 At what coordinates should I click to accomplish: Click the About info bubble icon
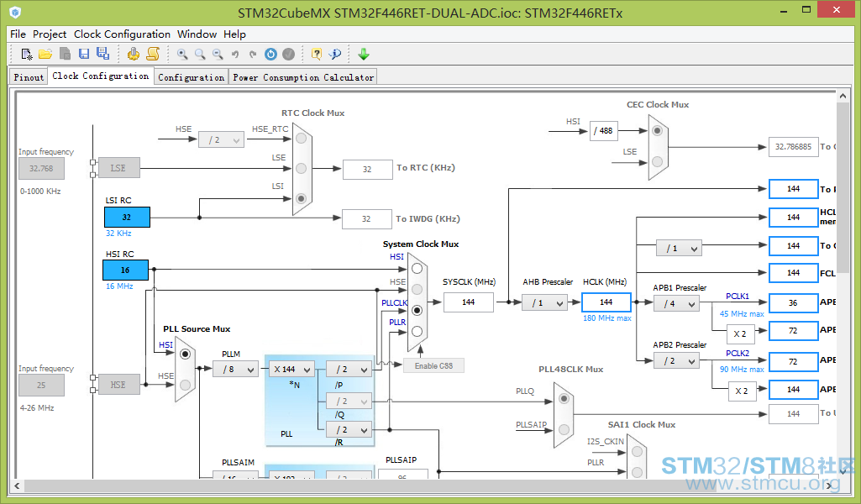click(335, 54)
